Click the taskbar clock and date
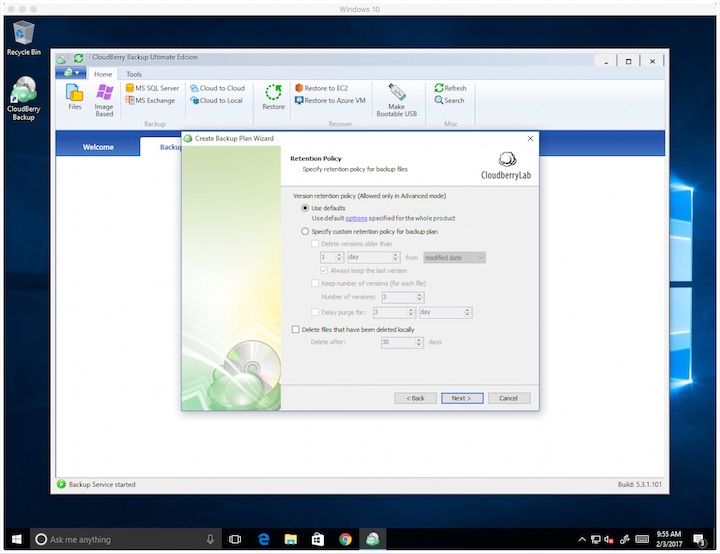720x554 pixels. (669, 539)
